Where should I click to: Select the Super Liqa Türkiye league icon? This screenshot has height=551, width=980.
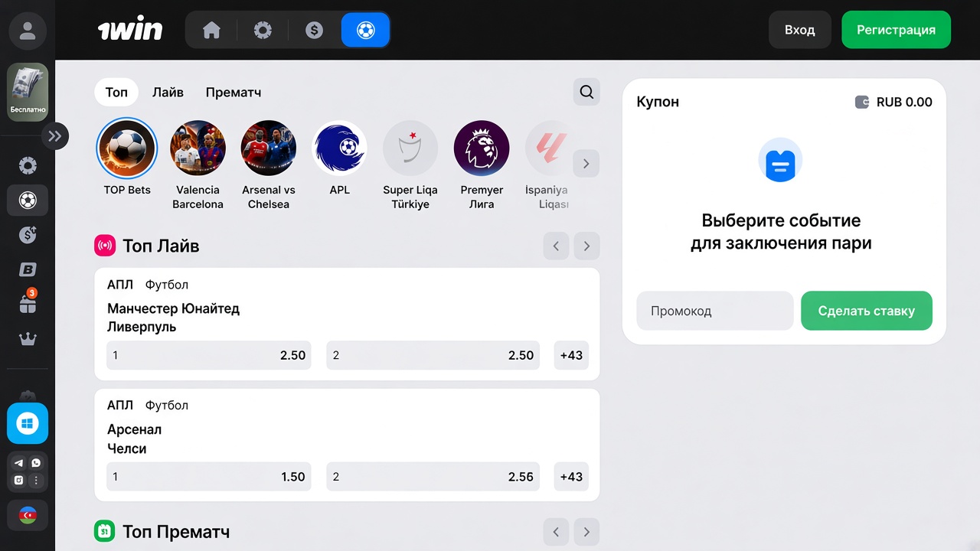[410, 148]
